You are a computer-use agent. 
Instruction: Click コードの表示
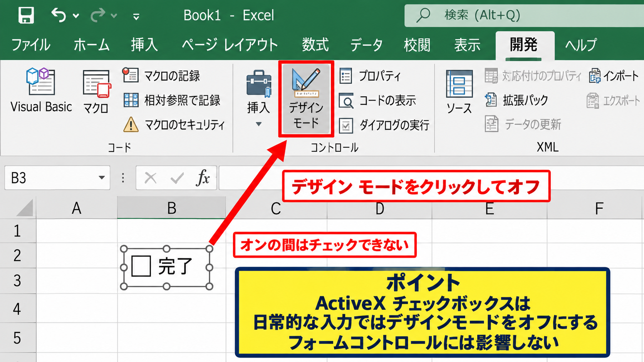[x=378, y=100]
